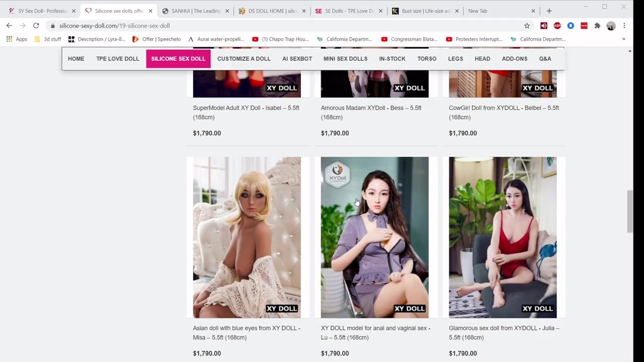Open the Extensions puzzle-piece menu

[x=597, y=26]
